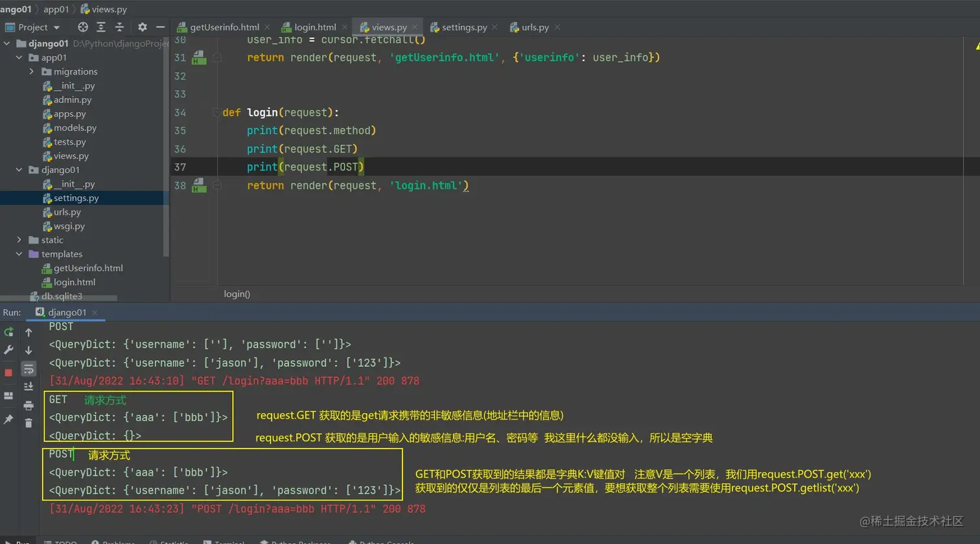Click the GET /login?aaa=bbb log line
Screen dimensions: 980x544
click(234, 381)
